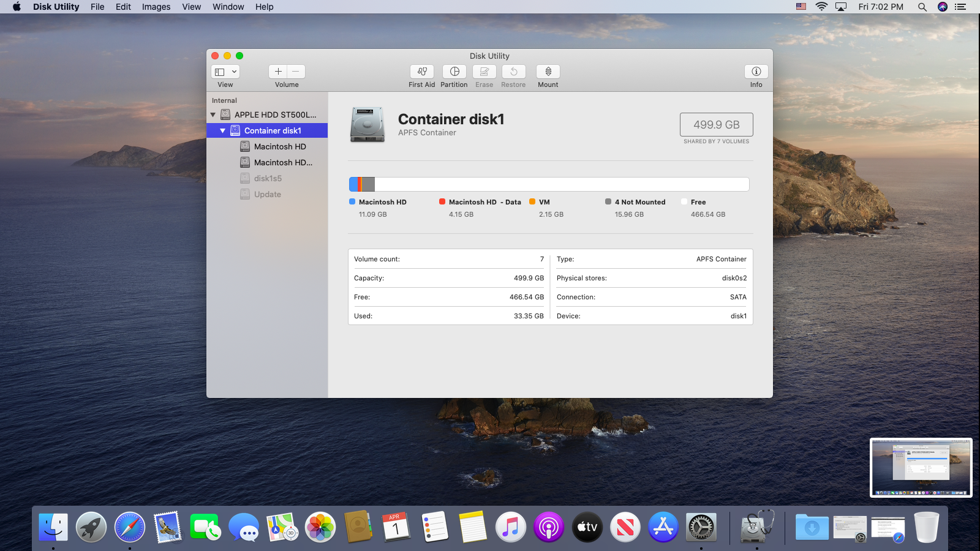The image size is (980, 551).
Task: Open Safari from the Dock
Action: 130,527
